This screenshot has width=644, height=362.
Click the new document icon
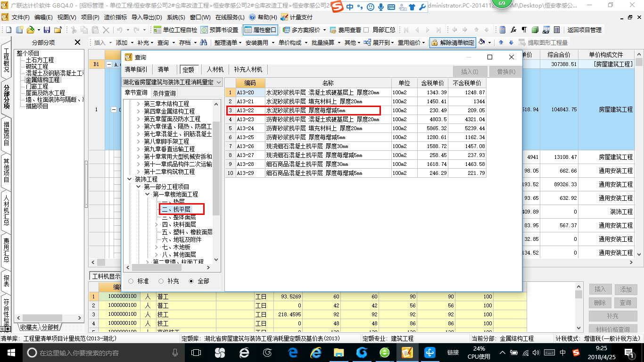[x=9, y=30]
